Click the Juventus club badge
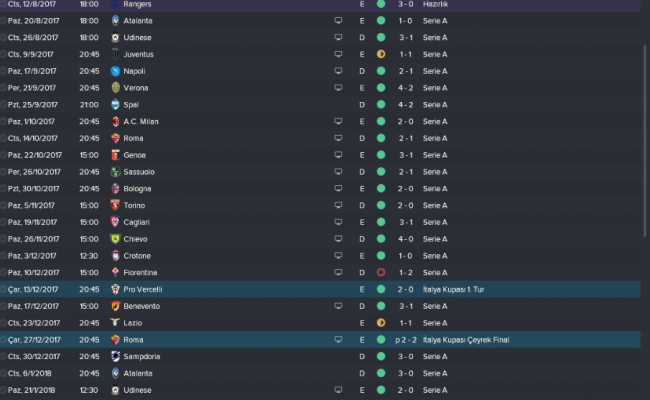Viewport: 650px width, 400px height. click(116, 54)
